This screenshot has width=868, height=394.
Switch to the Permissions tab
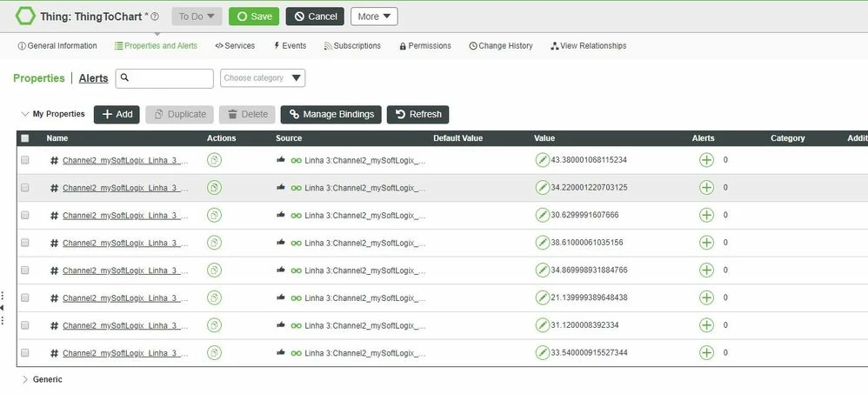click(425, 46)
